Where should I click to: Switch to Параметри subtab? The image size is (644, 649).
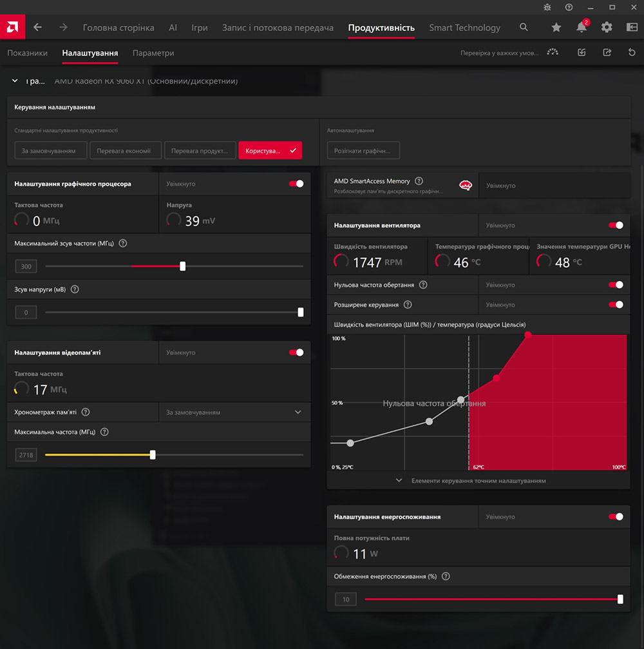coord(153,53)
